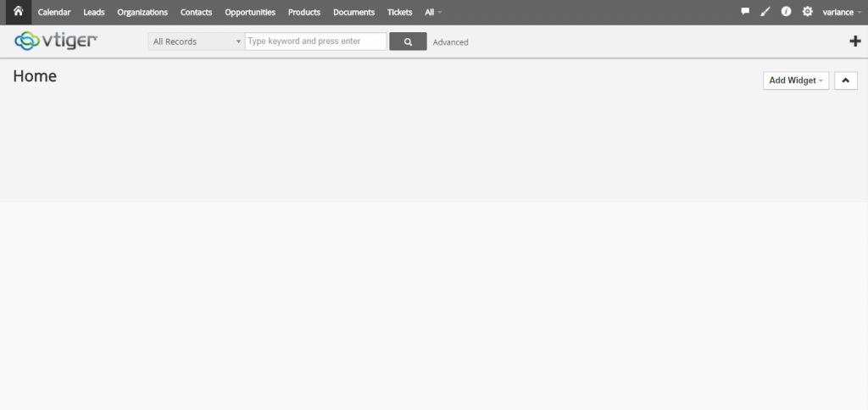
Task: Click the magnifier search button
Action: 408,42
